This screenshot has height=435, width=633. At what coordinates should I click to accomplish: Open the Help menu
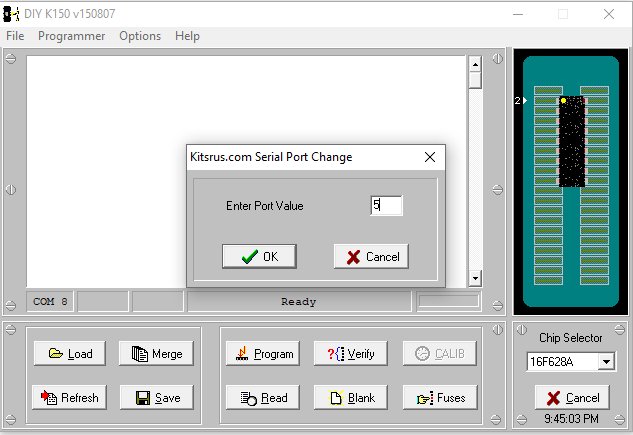(187, 36)
